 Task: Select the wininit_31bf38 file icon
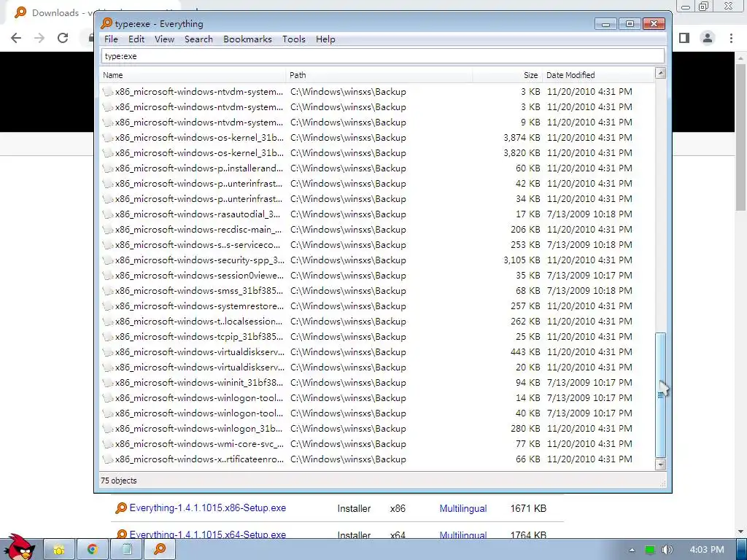tap(108, 382)
